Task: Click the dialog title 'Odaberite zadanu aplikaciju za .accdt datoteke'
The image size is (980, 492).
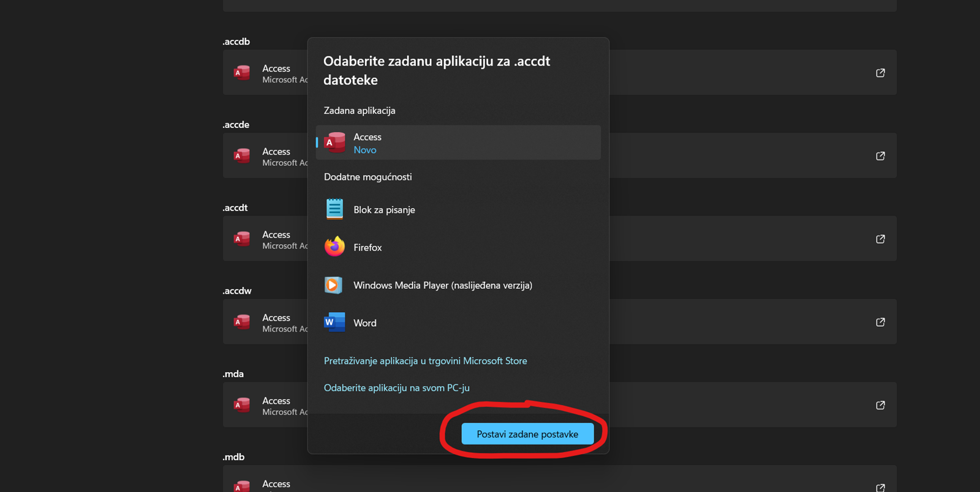Action: (x=437, y=70)
